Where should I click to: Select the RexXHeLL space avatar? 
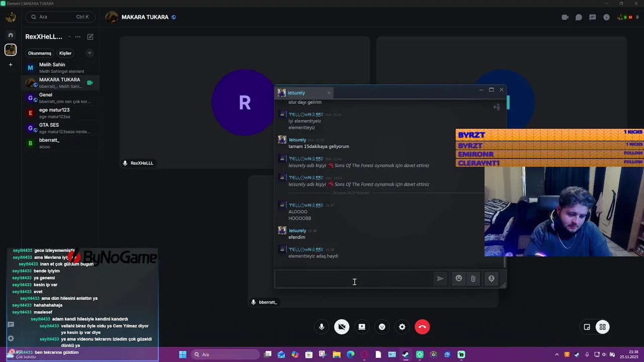point(11,50)
